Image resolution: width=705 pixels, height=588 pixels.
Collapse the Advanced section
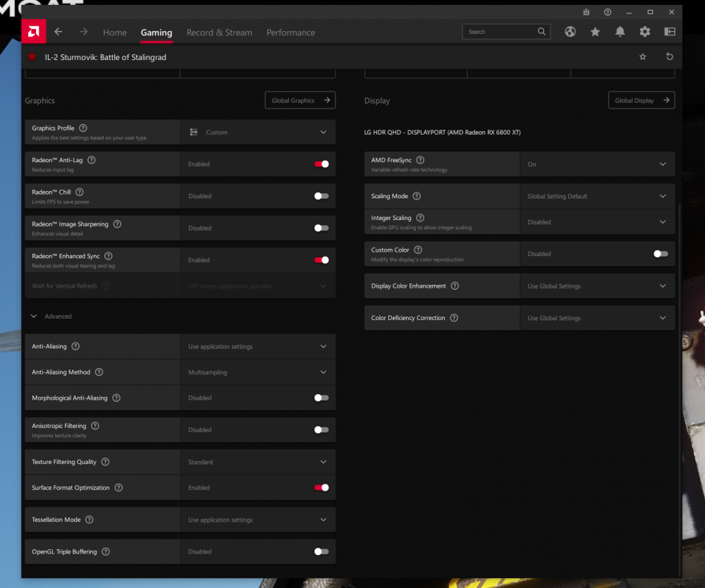coord(34,317)
